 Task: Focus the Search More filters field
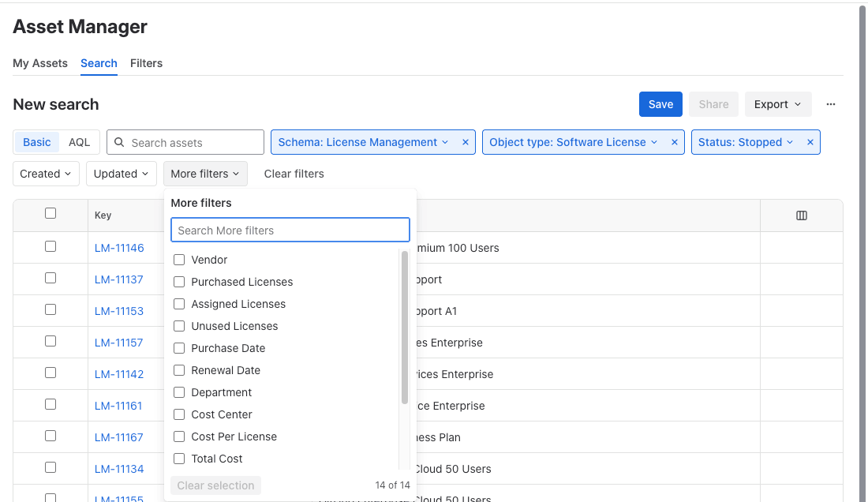pyautogui.click(x=290, y=230)
